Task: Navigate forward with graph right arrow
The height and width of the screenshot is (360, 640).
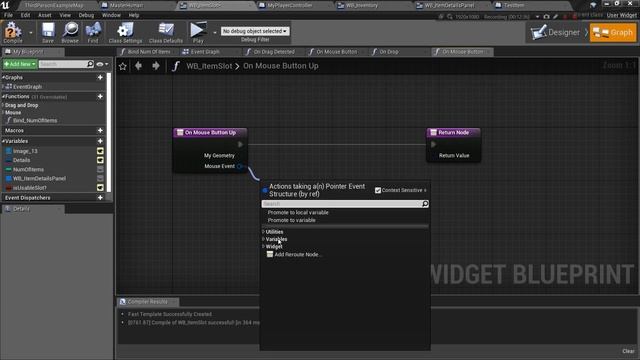Action: coord(156,66)
